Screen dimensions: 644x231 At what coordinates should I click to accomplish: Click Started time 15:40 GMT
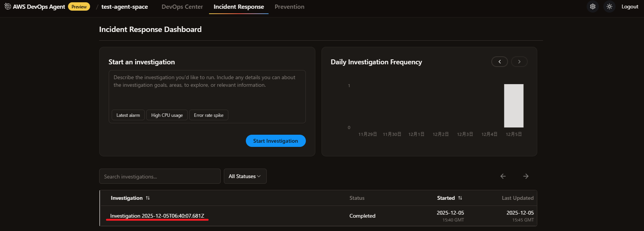453,220
